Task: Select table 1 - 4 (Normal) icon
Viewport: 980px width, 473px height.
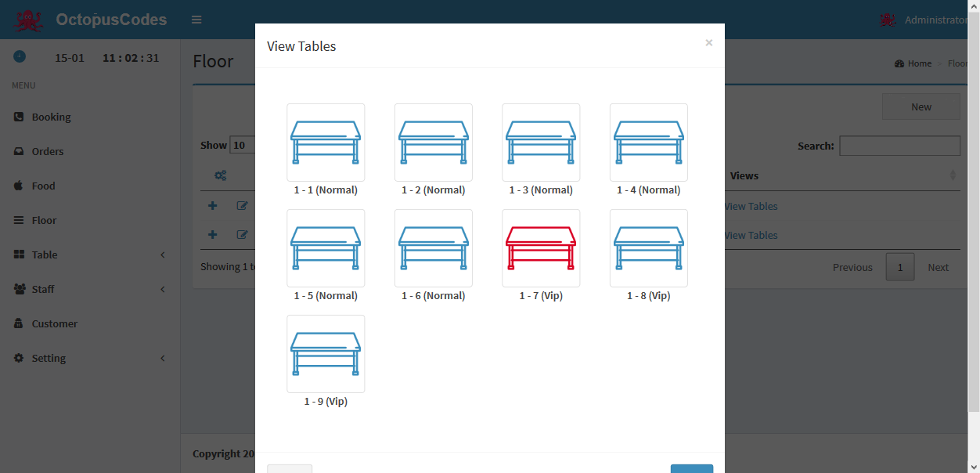Action: pos(649,143)
